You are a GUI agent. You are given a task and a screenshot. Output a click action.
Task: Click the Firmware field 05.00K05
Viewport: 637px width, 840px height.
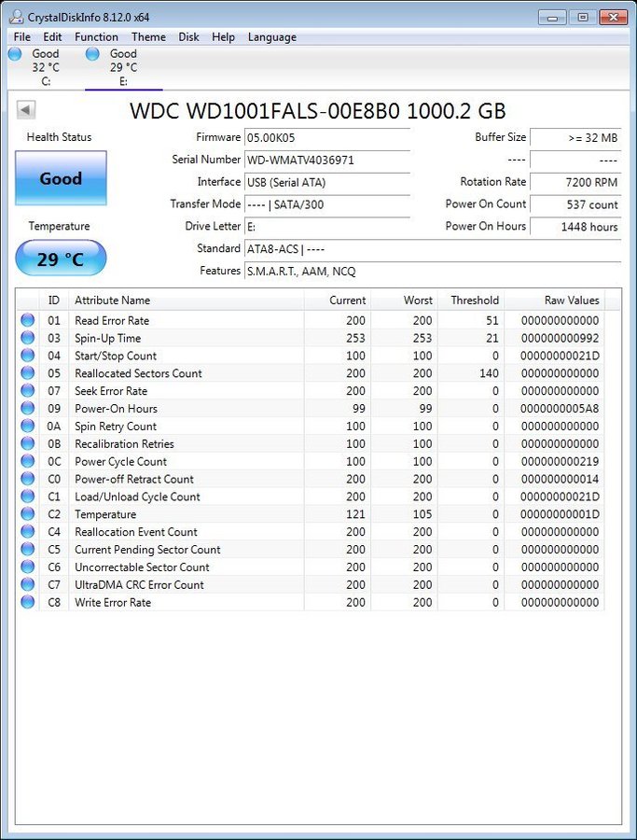[x=327, y=138]
